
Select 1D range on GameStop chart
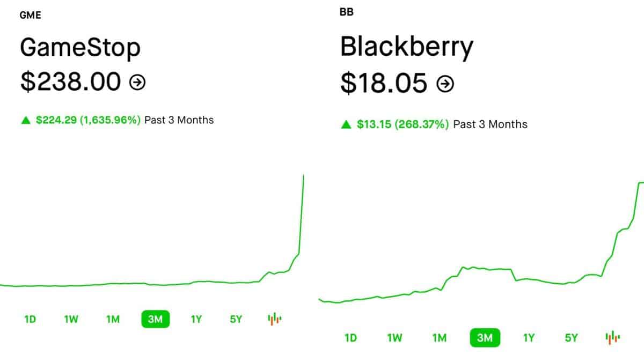pyautogui.click(x=30, y=320)
